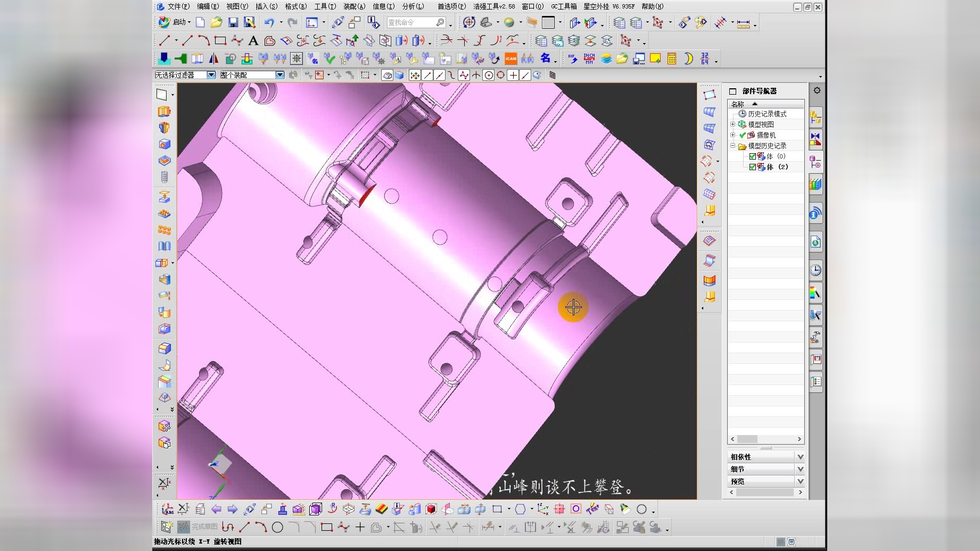Image resolution: width=980 pixels, height=551 pixels.
Task: Open the 文件(F) menu
Action: (178, 6)
